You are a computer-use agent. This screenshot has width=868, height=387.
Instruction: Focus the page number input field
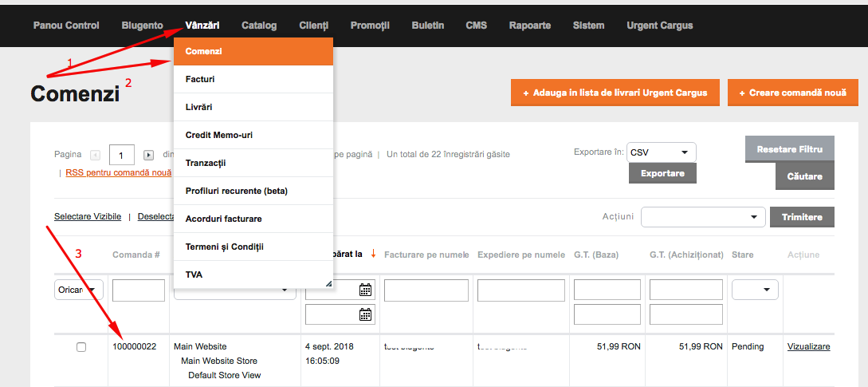tap(122, 155)
